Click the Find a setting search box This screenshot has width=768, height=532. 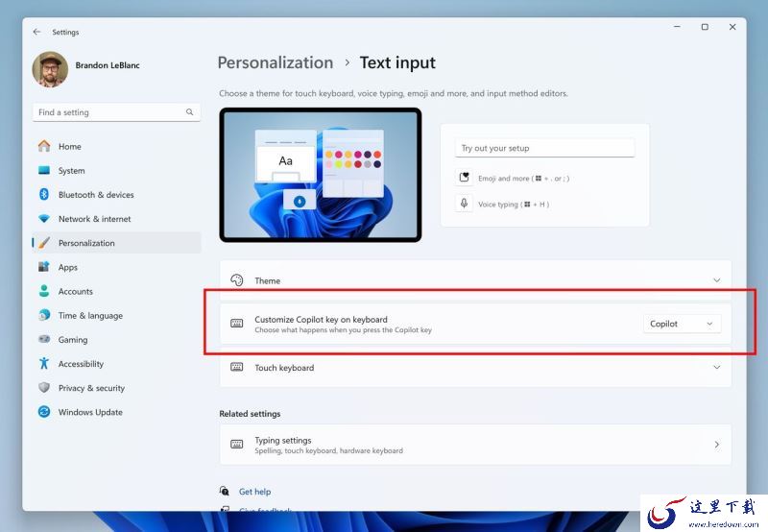click(x=116, y=112)
